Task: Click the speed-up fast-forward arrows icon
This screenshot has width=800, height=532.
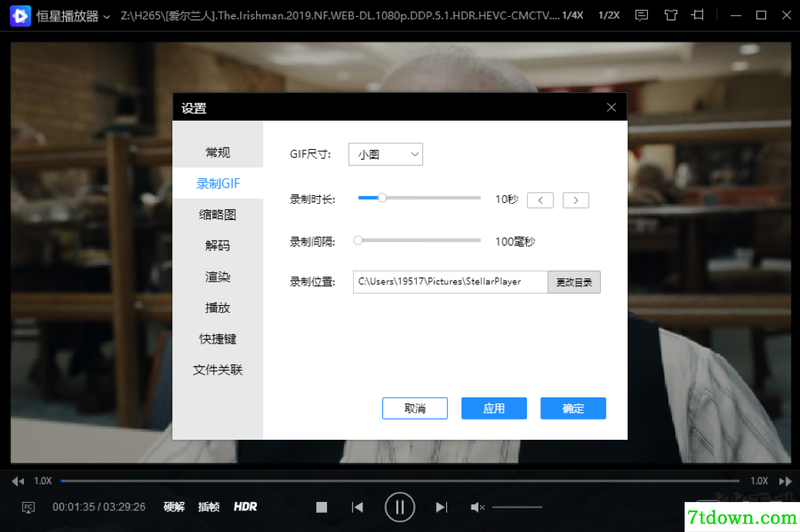Action: point(785,481)
